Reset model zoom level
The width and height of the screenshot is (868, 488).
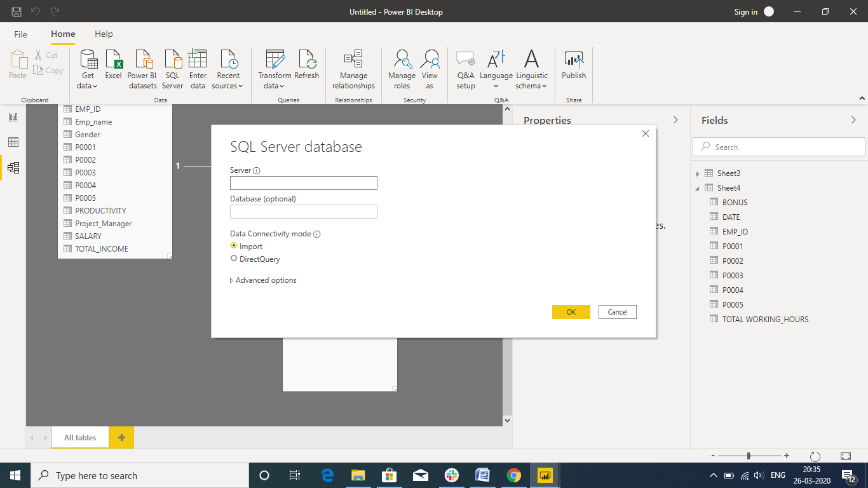[815, 456]
